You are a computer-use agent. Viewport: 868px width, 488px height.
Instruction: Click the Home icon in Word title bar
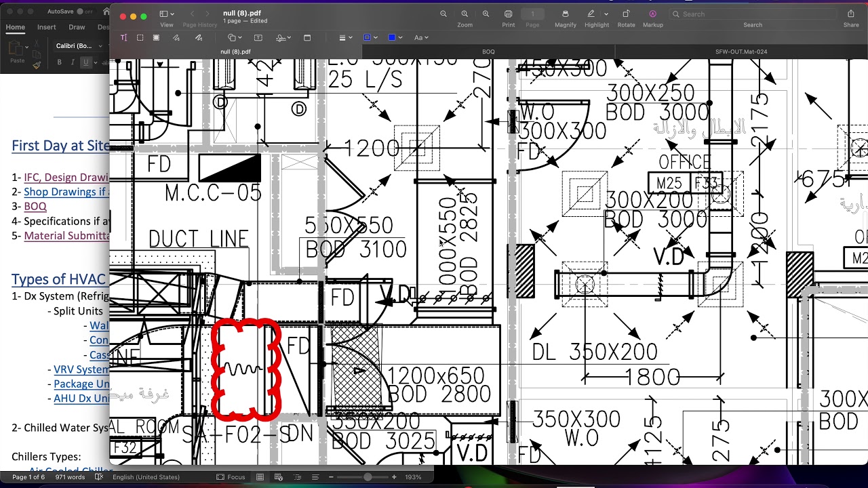(106, 12)
